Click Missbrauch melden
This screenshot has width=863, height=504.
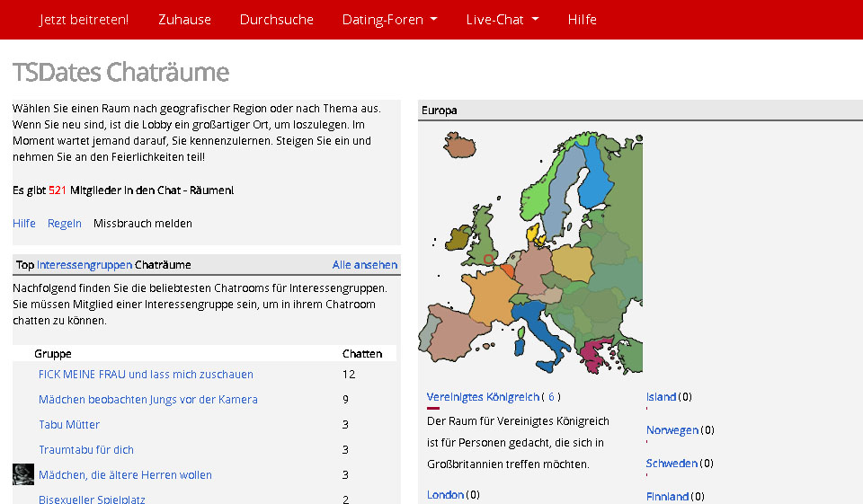pos(142,224)
